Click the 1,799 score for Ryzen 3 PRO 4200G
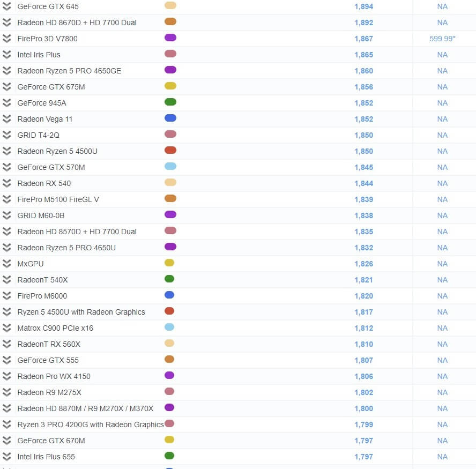Image resolution: width=476 pixels, height=469 pixels. pyautogui.click(x=363, y=425)
